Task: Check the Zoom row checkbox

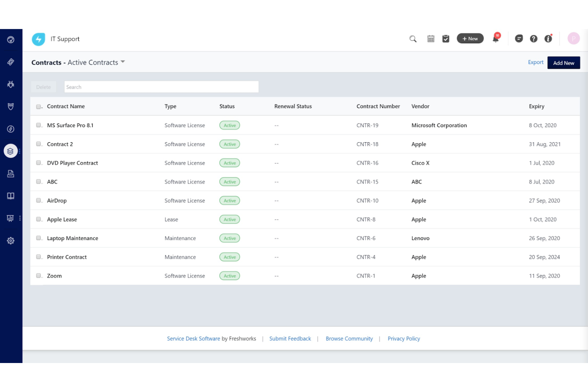Action: 39,276
